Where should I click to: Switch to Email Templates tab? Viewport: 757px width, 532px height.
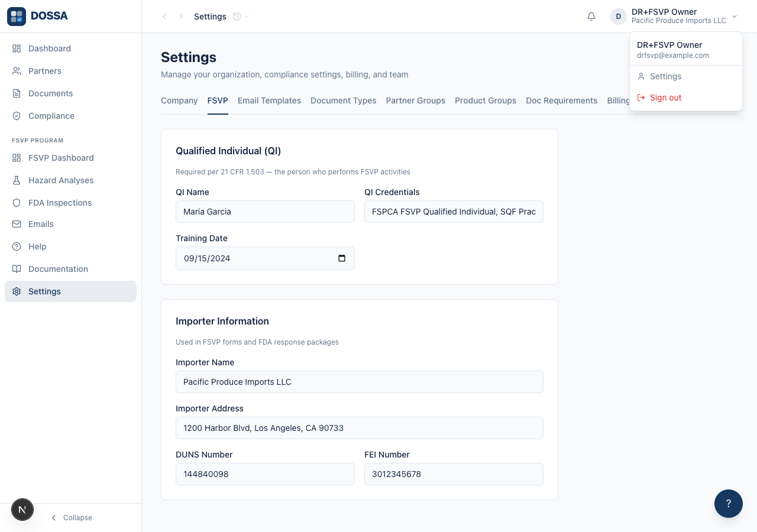click(x=269, y=100)
